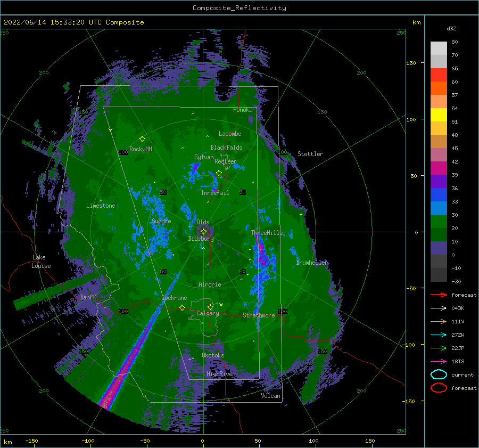Click the Ponoka city label

click(243, 110)
